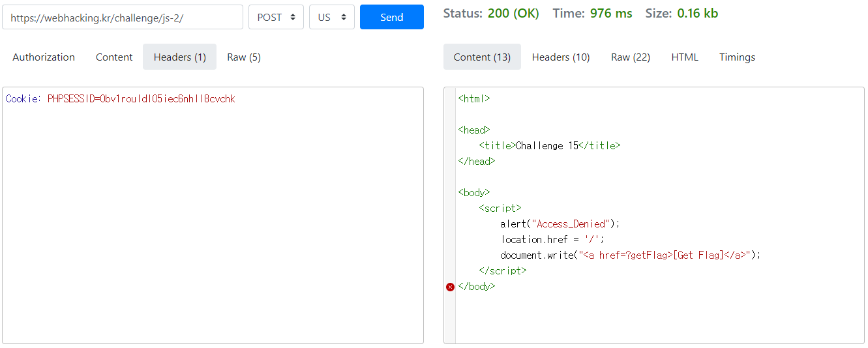Open the US location dropdown
The height and width of the screenshot is (348, 868).
click(332, 18)
